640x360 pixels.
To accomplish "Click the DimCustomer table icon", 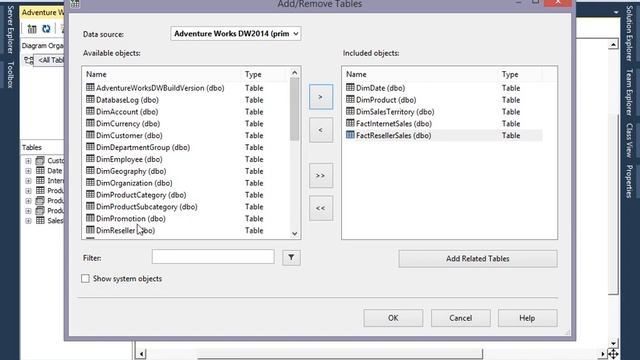I will [x=90, y=135].
